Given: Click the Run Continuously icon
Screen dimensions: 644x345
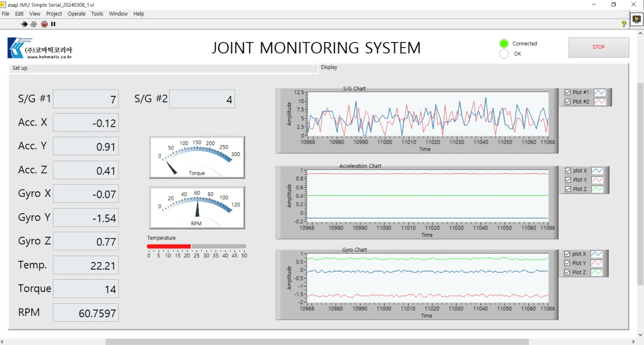Looking at the screenshot, I should (x=34, y=24).
